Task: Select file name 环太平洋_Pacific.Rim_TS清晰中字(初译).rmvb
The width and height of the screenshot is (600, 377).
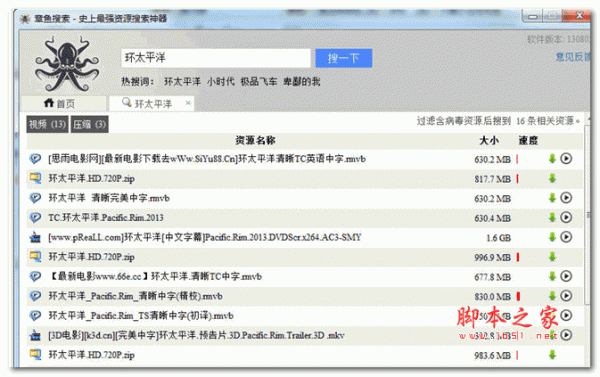Action: 141,316
